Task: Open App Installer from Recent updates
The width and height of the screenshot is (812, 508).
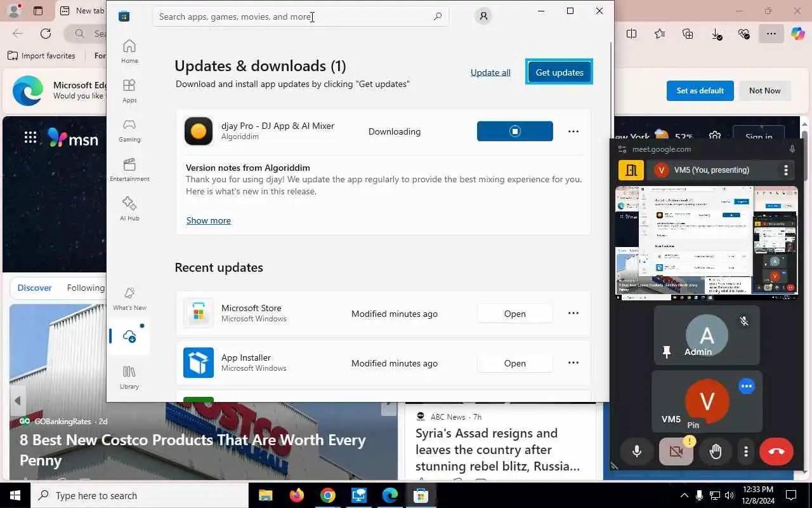Action: (x=515, y=363)
